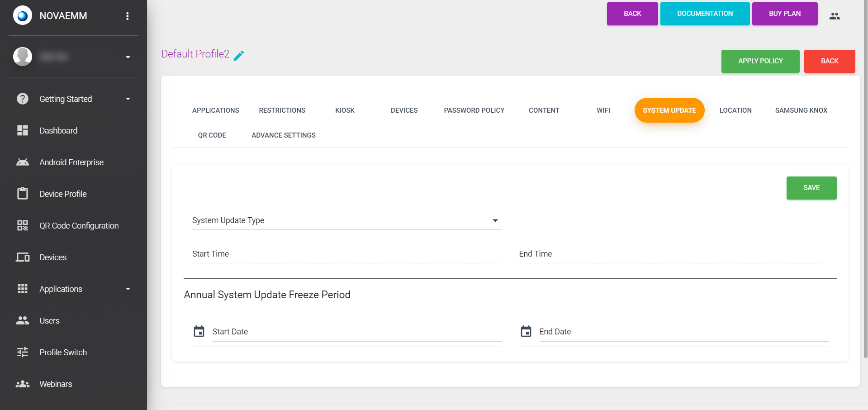Expand the user account dropdown arrow

coord(128,57)
